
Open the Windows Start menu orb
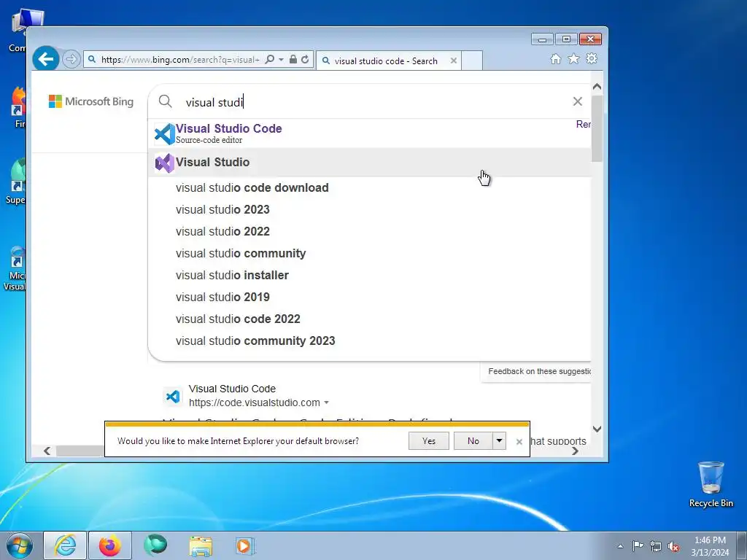[20, 545]
